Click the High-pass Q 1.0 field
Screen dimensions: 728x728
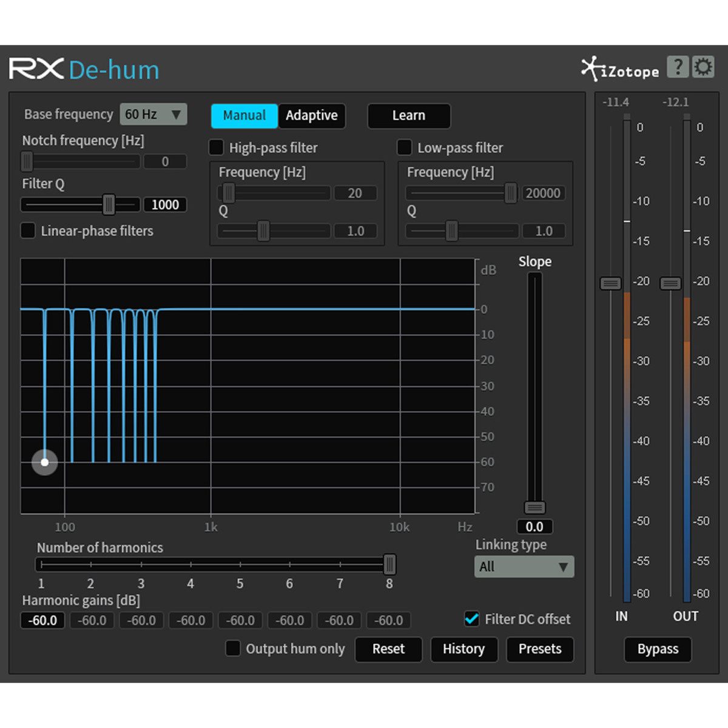[355, 231]
